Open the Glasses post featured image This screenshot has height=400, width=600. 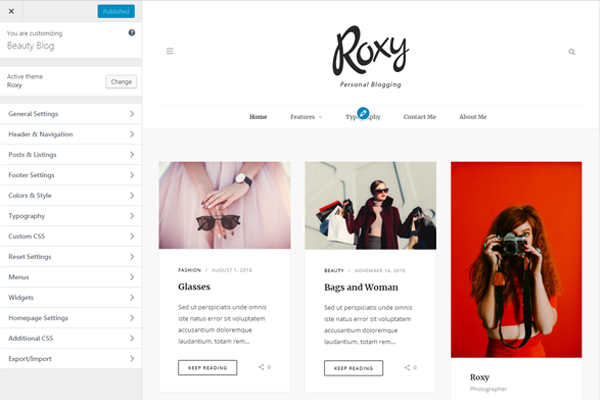(x=225, y=205)
